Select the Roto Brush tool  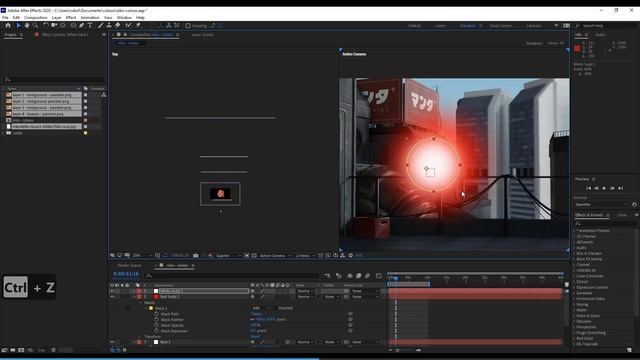pos(128,25)
